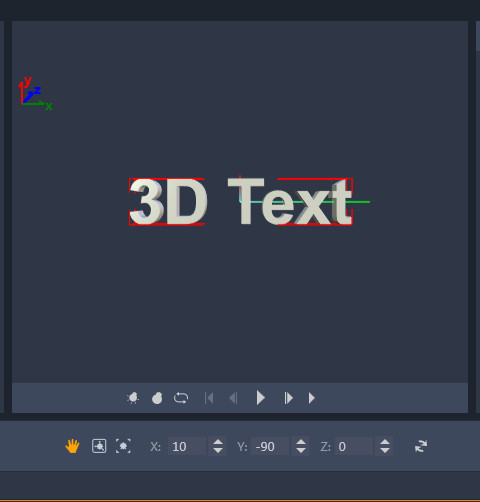Click the Y value field showing -90
The width and height of the screenshot is (480, 502).
270,446
